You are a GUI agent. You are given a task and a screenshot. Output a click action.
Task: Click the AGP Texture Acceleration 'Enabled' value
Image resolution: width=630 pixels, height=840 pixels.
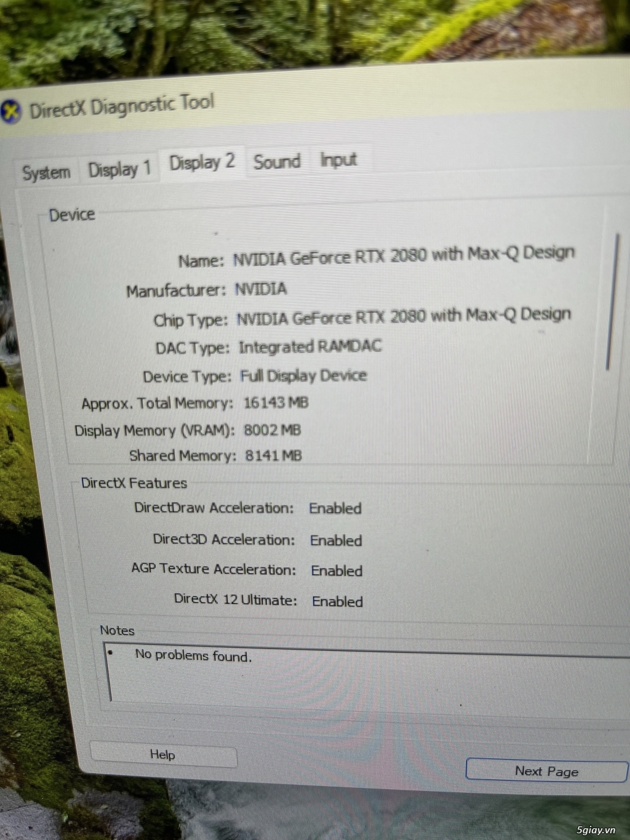click(x=337, y=570)
